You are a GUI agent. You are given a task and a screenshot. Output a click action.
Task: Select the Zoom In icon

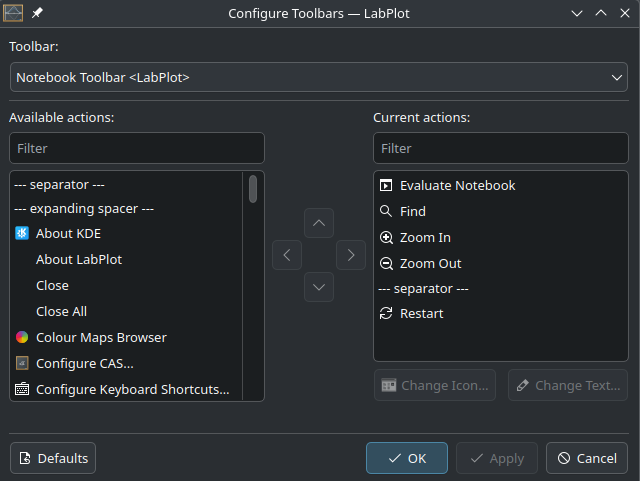(386, 237)
